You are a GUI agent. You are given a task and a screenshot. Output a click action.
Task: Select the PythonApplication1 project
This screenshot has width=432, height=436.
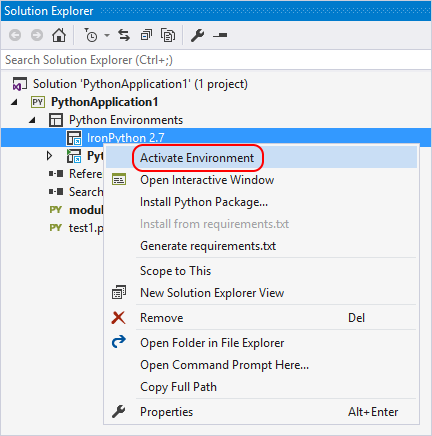(x=104, y=102)
